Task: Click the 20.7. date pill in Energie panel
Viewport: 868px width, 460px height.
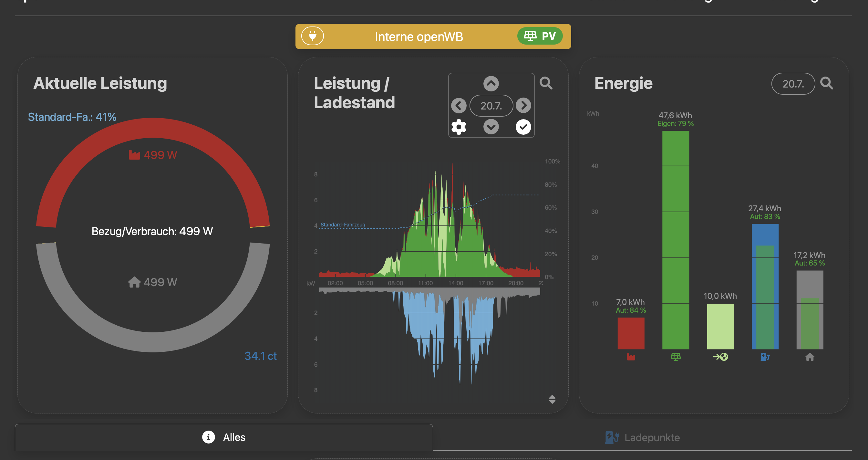Action: pos(793,84)
